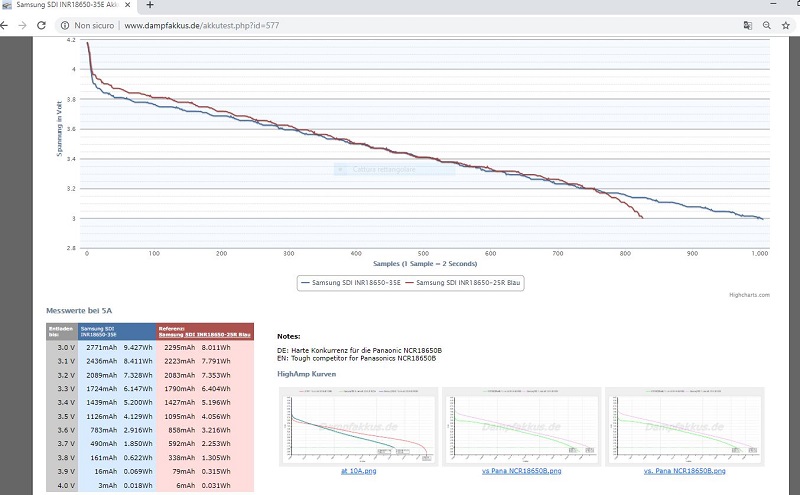Open the Highcharts.com credit link

[749, 295]
